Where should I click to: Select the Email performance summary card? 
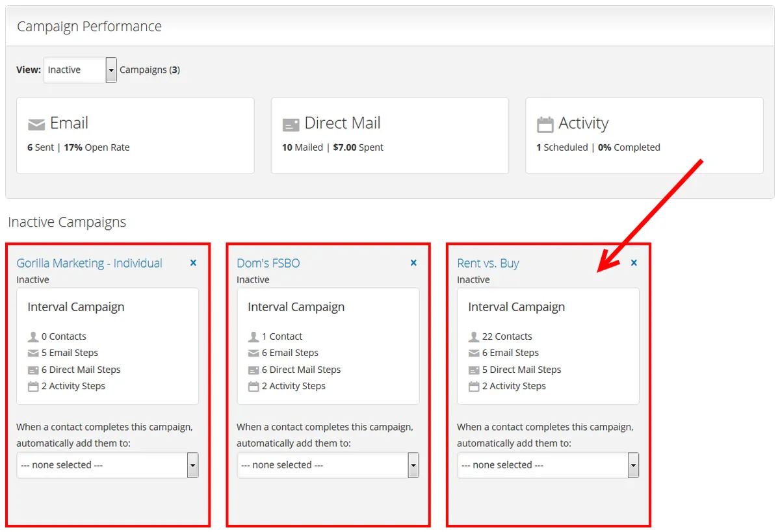135,136
